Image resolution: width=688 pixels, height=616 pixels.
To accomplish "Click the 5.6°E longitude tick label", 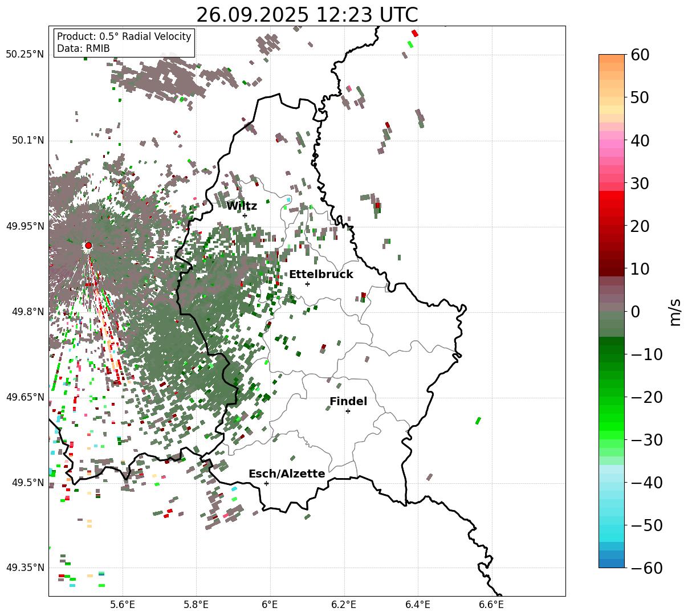I will [x=123, y=605].
